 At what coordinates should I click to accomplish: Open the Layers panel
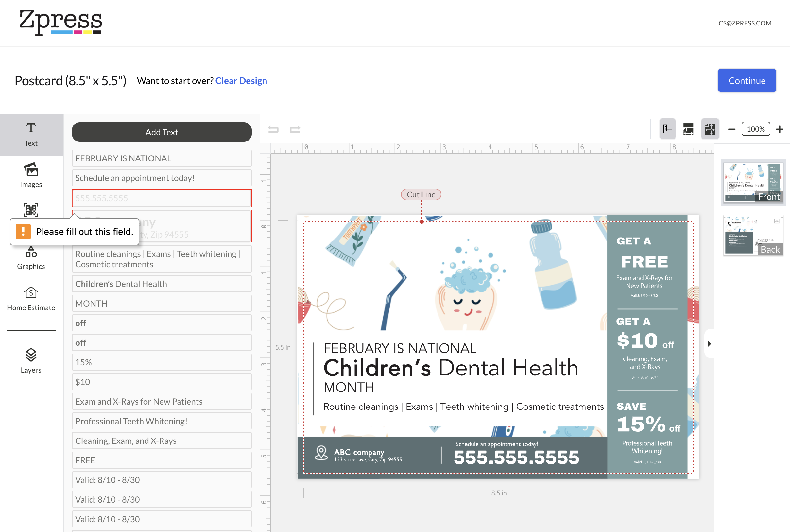31,361
